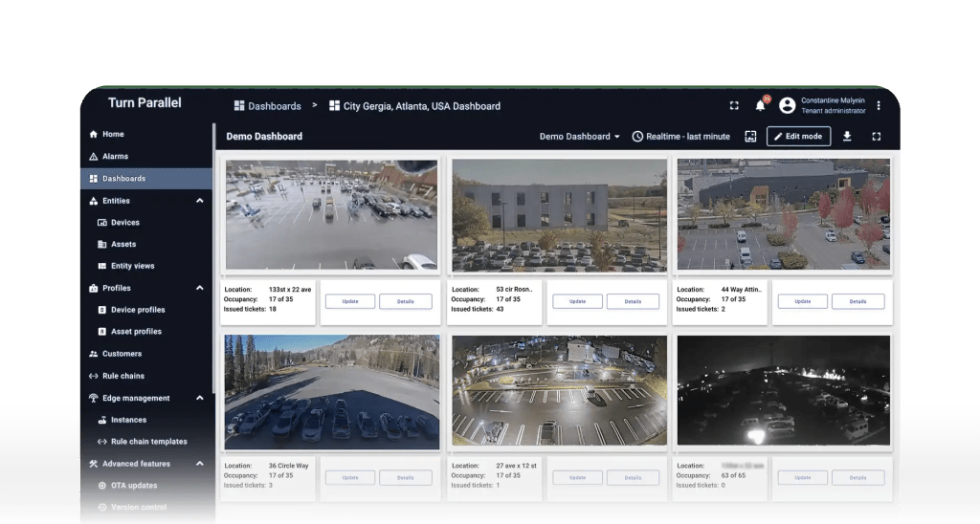Screen dimensions: 980x524
Task: Click Update for 133st x 22 ave
Action: click(350, 301)
